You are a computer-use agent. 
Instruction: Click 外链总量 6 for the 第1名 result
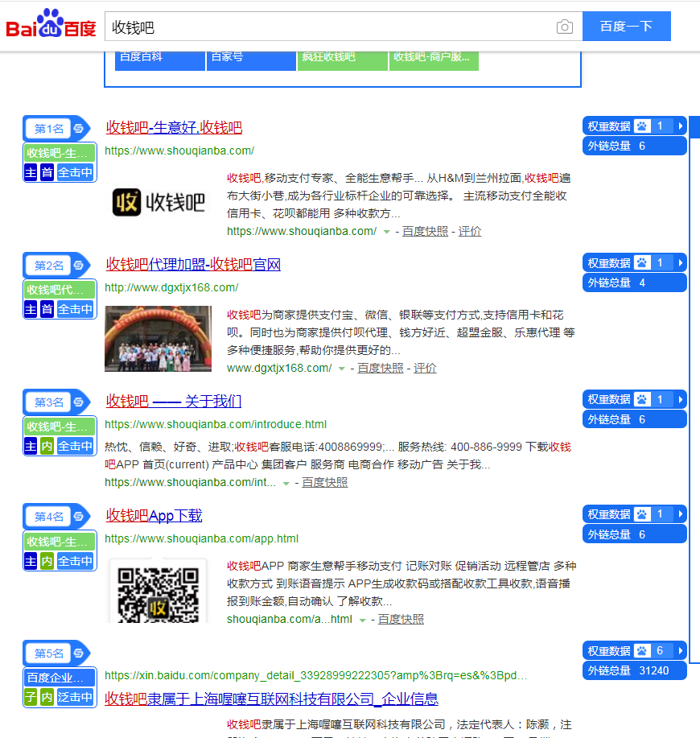click(635, 146)
